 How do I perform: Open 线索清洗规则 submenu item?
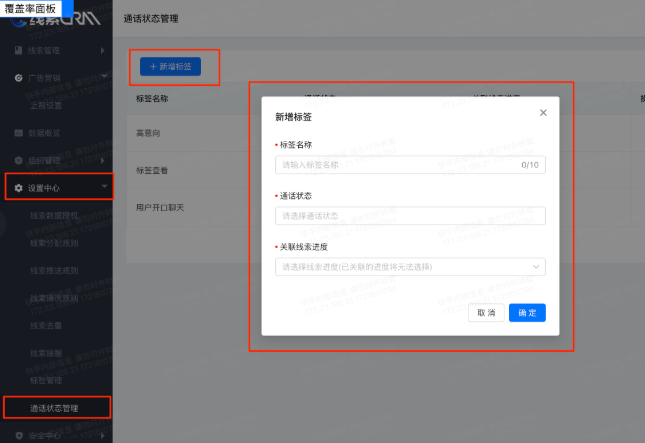point(54,298)
